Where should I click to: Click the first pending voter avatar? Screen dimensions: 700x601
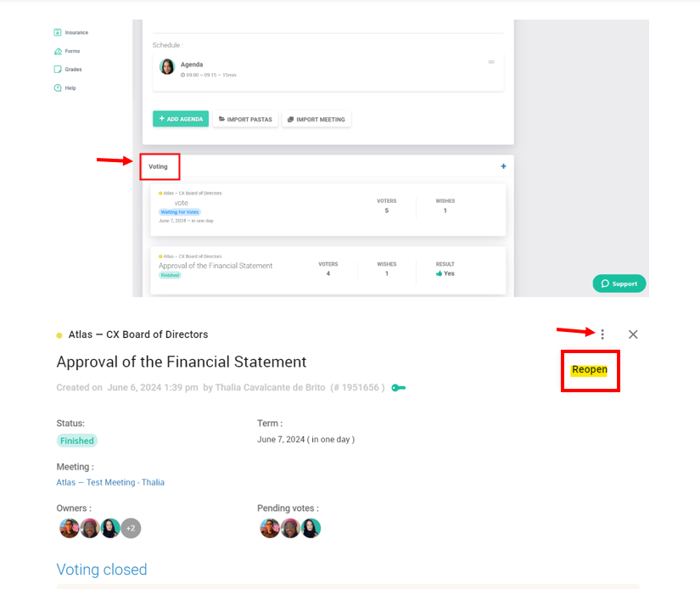point(270,528)
